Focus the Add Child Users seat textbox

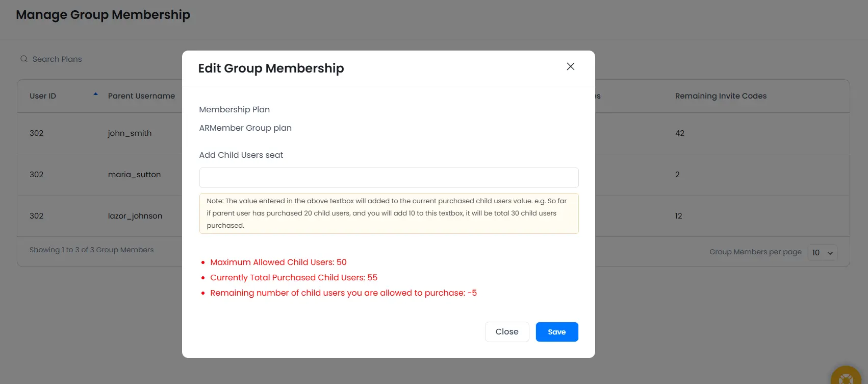point(389,178)
